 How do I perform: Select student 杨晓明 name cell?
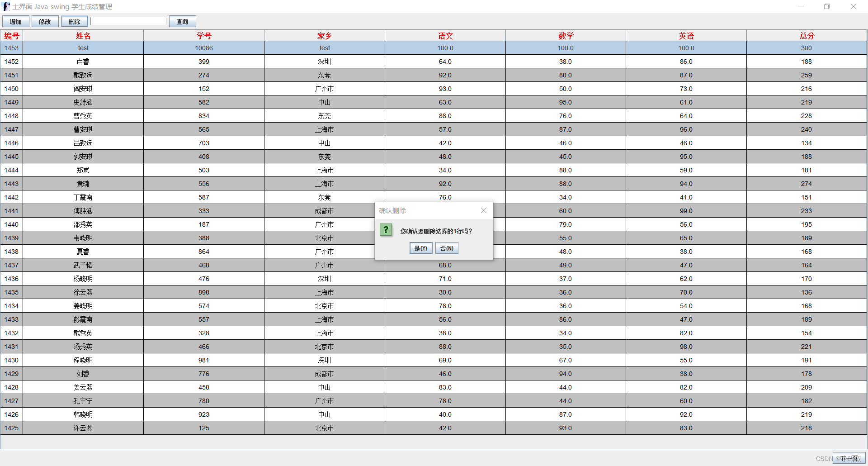point(83,279)
